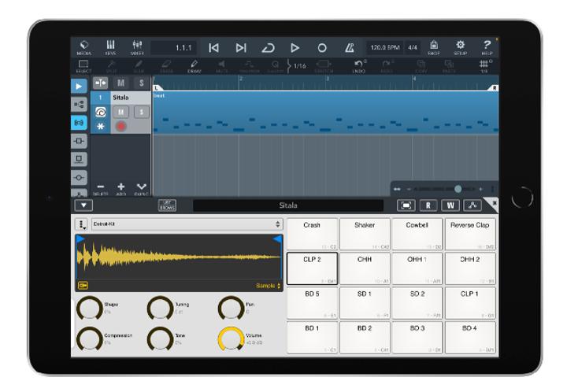Open the Help menu
Screen dimensions: 567x392
pyautogui.click(x=487, y=47)
